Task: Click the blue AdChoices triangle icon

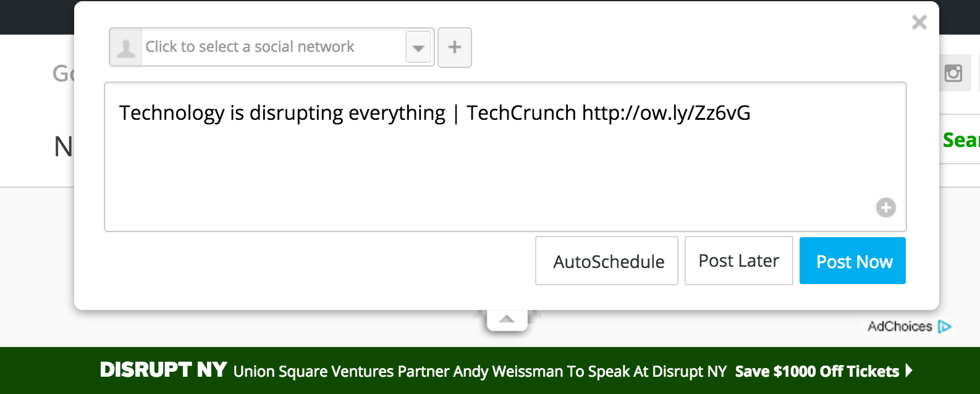Action: click(x=944, y=326)
